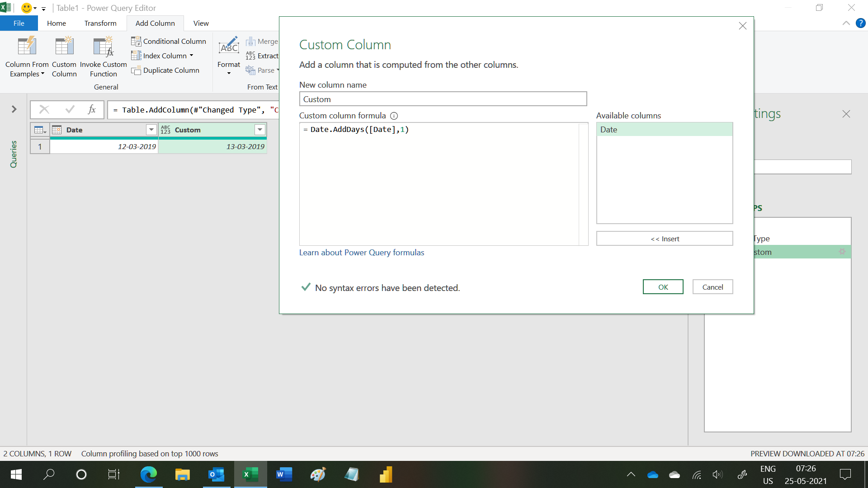Open Power Query help question mark
Image resolution: width=868 pixels, height=488 pixels.
point(860,23)
